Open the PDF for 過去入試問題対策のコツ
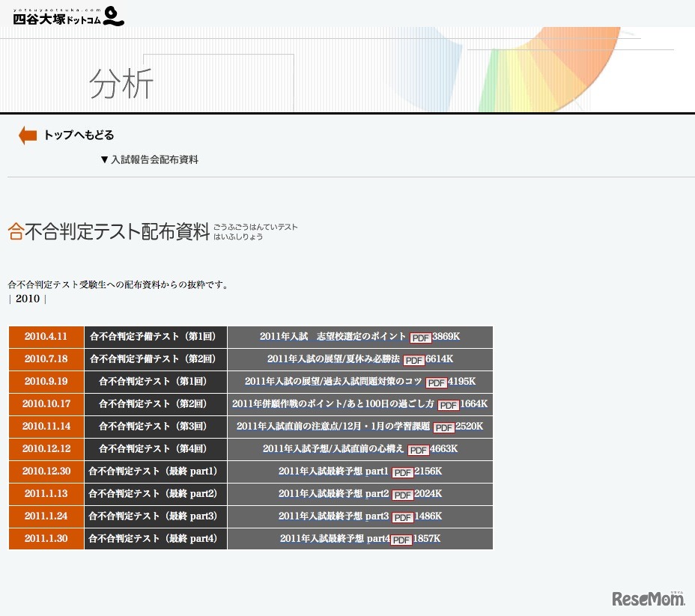 (436, 382)
